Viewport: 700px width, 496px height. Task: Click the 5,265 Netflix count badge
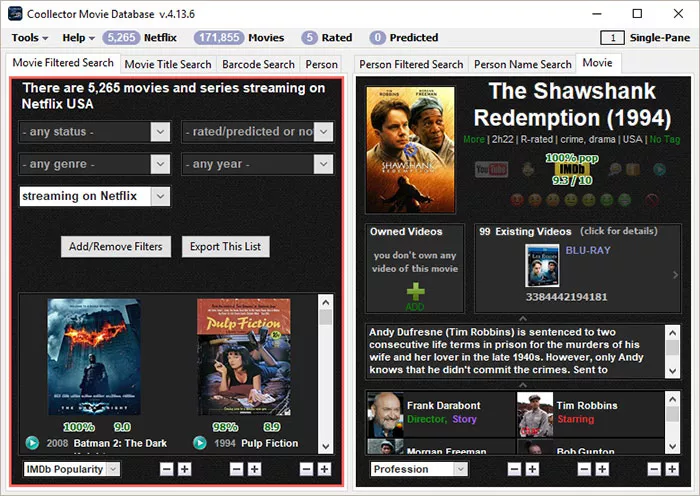121,38
